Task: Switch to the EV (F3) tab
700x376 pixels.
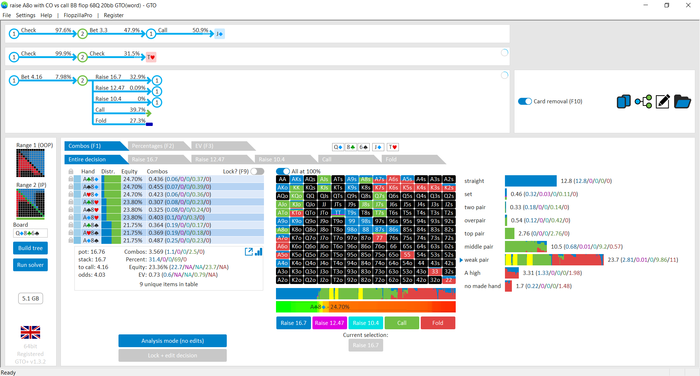Action: point(220,146)
